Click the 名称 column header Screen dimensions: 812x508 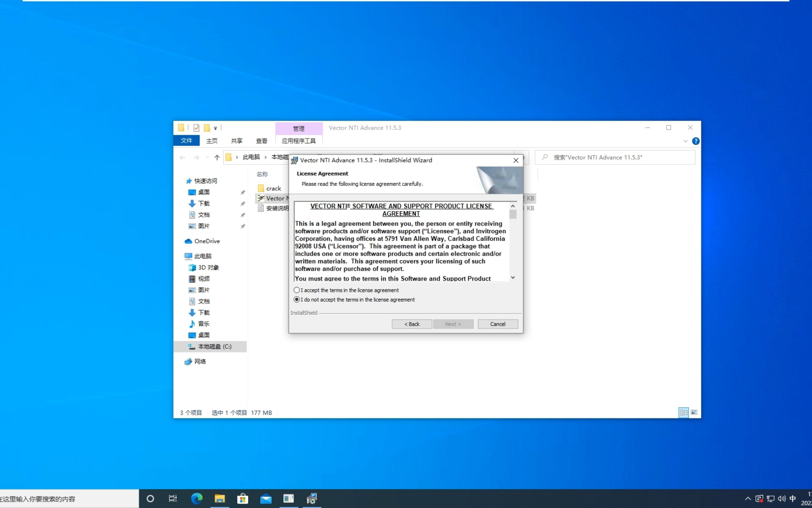pyautogui.click(x=262, y=174)
